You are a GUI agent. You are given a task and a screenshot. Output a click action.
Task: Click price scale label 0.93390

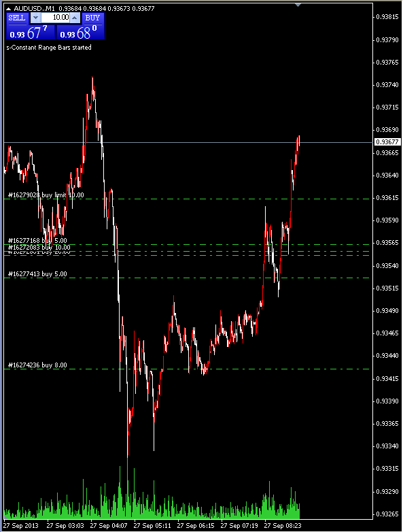387,401
